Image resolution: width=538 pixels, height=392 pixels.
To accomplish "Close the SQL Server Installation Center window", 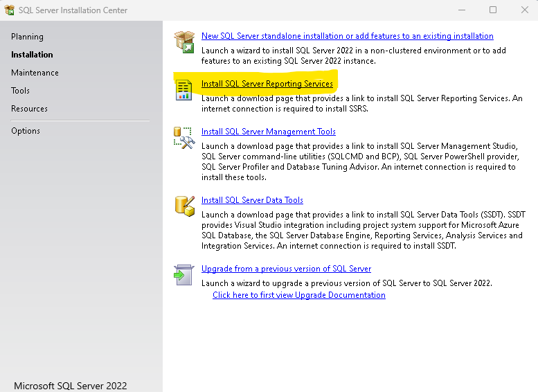I will tap(525, 10).
